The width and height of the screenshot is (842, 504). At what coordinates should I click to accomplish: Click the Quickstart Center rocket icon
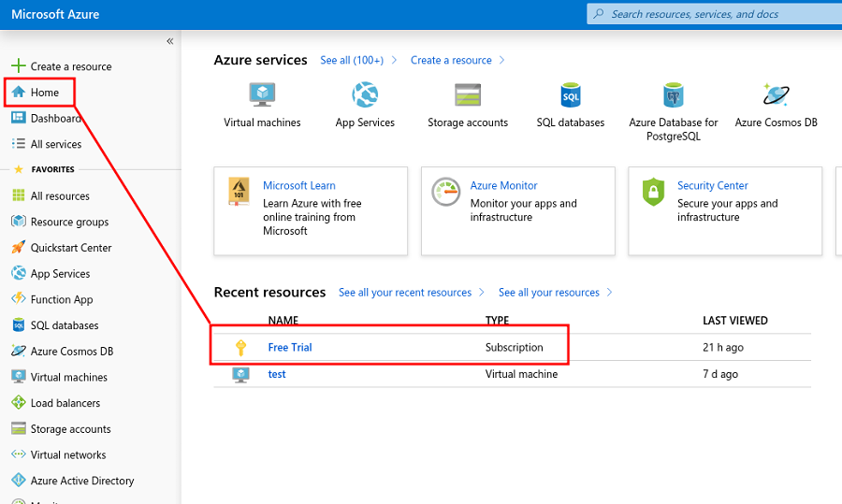point(19,247)
